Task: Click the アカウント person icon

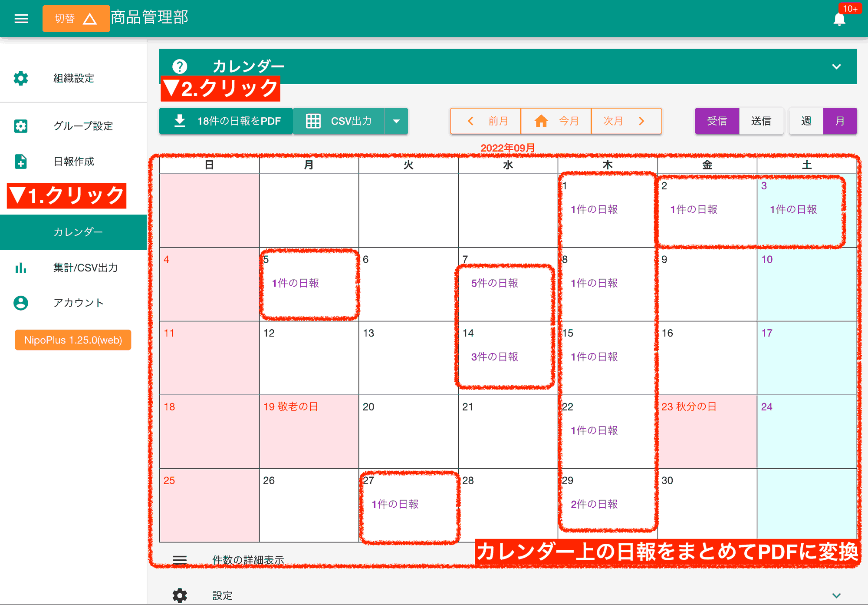Action: tap(20, 303)
